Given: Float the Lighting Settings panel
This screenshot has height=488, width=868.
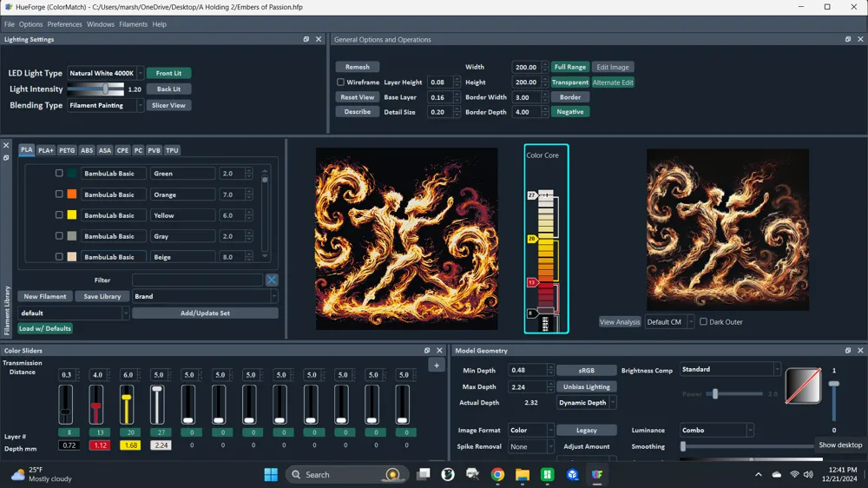Looking at the screenshot, I should [x=306, y=39].
